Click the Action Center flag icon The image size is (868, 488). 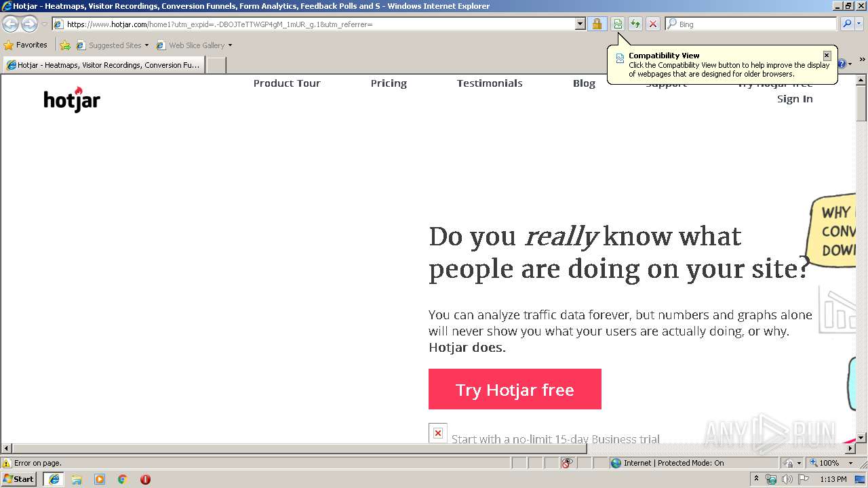coord(803,479)
